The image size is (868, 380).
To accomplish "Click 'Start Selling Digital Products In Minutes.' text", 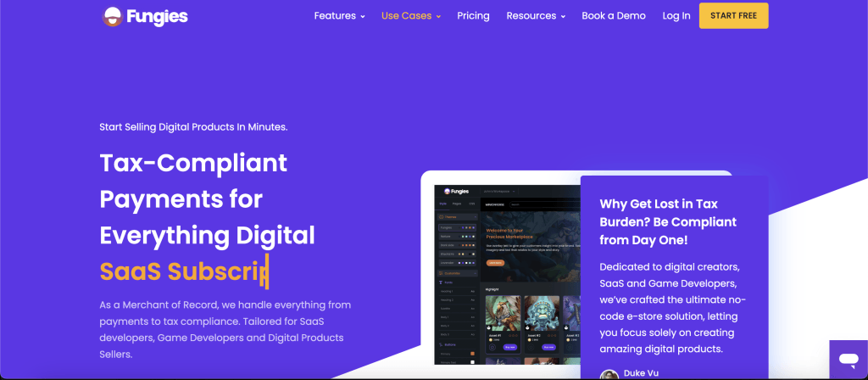I will (194, 127).
